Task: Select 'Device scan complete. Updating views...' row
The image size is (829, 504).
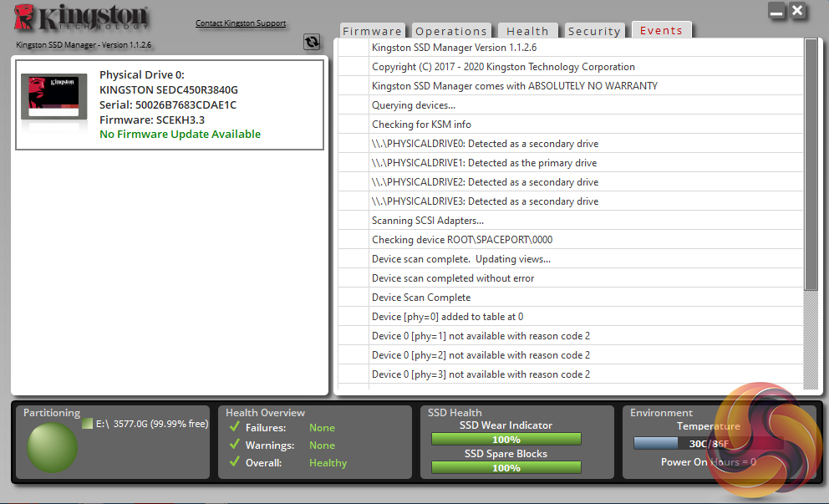Action: point(571,259)
